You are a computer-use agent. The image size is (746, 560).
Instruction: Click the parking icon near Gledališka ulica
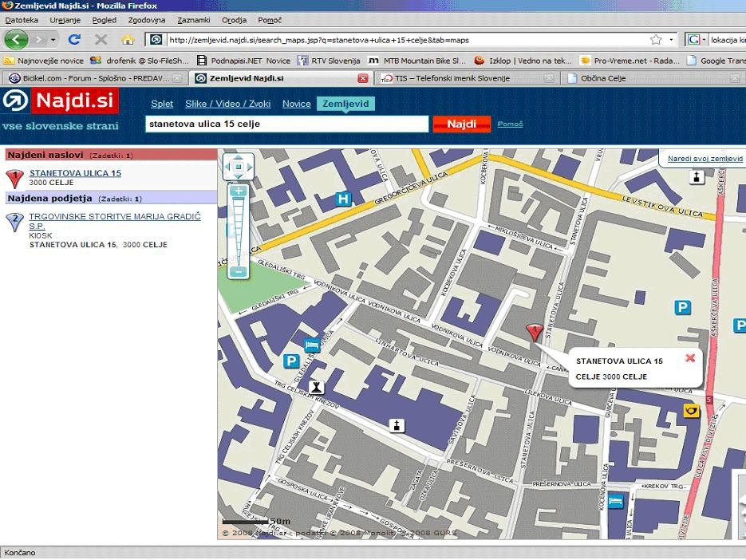pyautogui.click(x=291, y=361)
